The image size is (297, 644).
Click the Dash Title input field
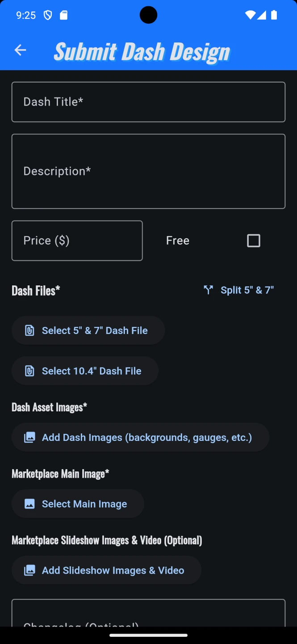(x=148, y=102)
